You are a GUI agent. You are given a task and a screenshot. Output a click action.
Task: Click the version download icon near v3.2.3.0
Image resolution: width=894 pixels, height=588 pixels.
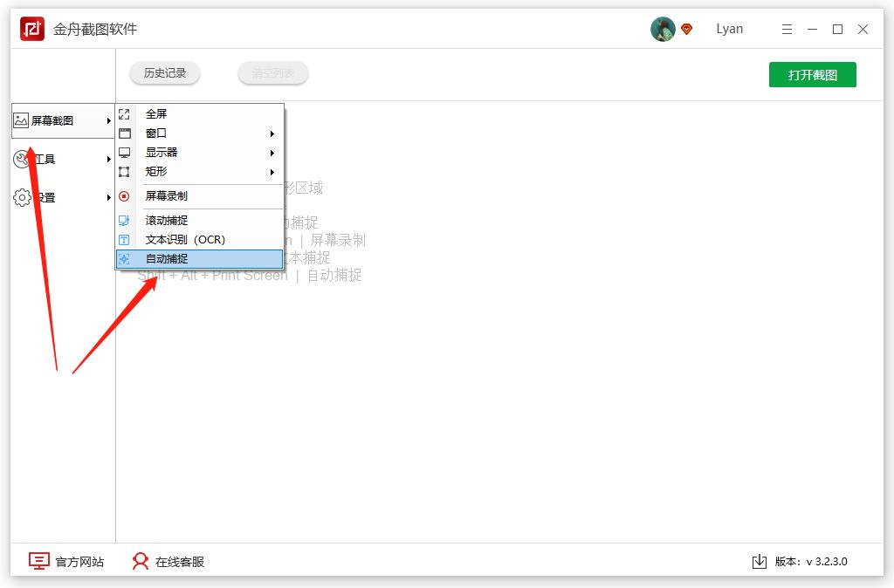[759, 562]
